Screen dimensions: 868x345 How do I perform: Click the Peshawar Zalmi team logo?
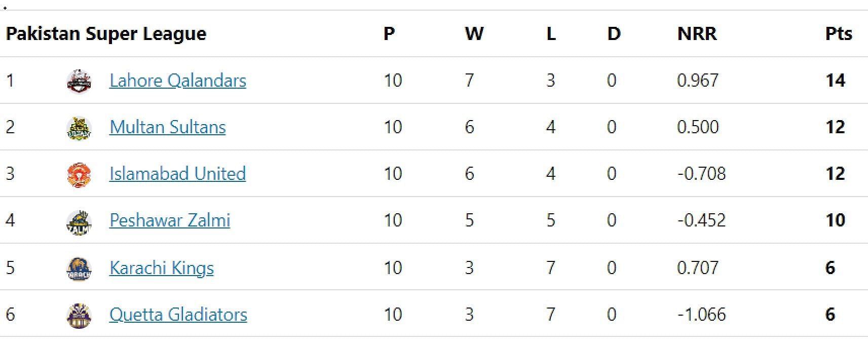[79, 221]
